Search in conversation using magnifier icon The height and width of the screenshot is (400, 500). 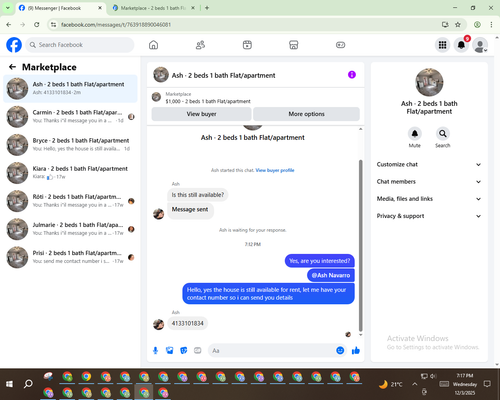(443, 134)
